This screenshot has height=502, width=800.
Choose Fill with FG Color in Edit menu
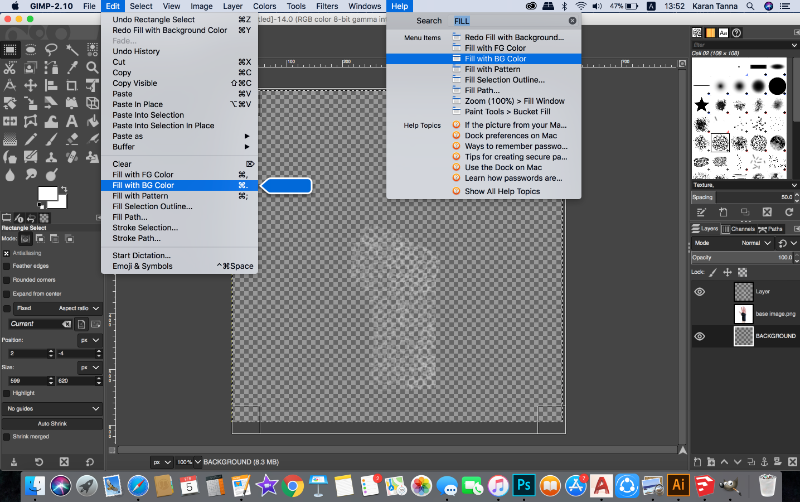180,174
